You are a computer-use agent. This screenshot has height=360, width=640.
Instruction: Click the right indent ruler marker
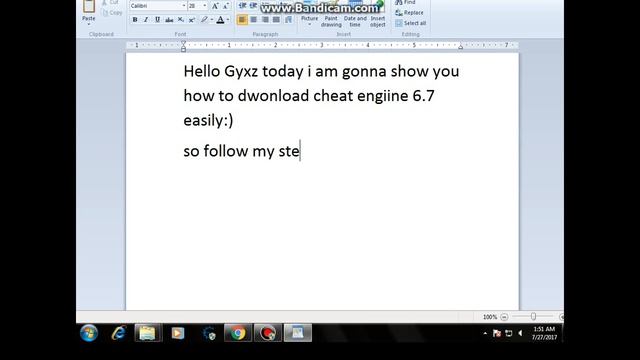point(460,47)
